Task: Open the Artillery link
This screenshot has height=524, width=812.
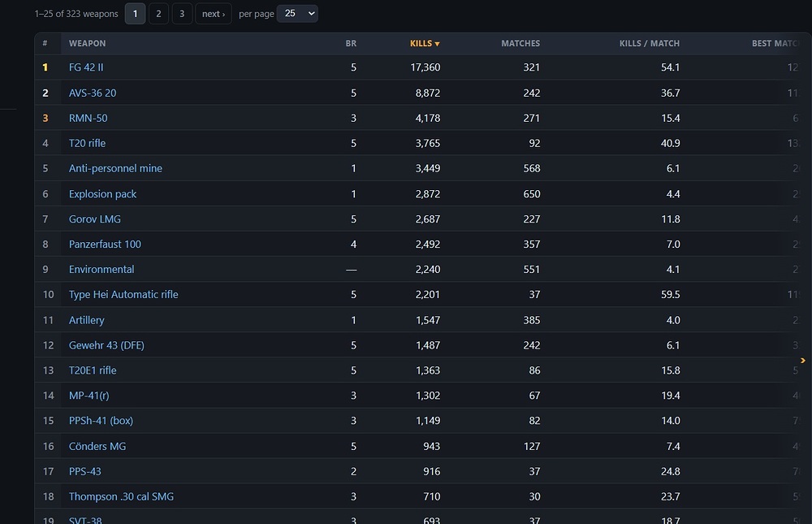Action: click(87, 320)
